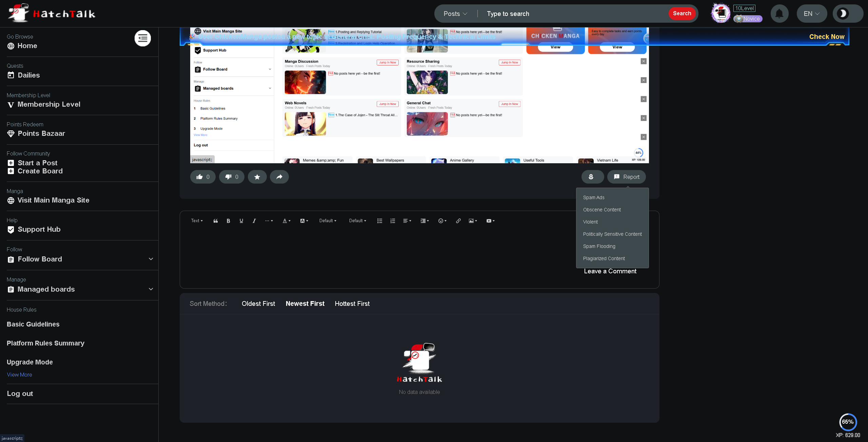Toggle dark mode moon switch
The height and width of the screenshot is (442, 868).
[x=848, y=14]
